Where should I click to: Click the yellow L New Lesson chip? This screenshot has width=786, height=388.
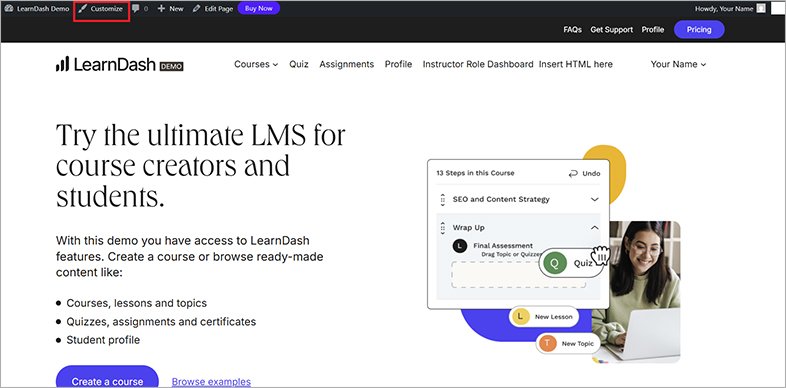click(x=543, y=317)
